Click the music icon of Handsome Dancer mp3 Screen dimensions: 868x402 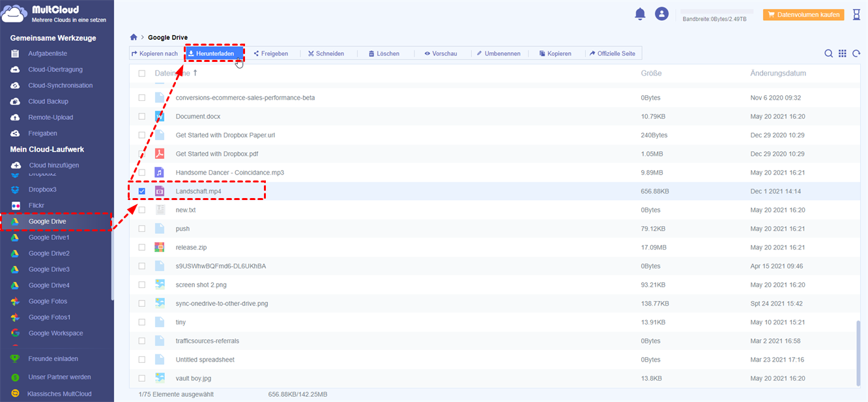coord(160,173)
